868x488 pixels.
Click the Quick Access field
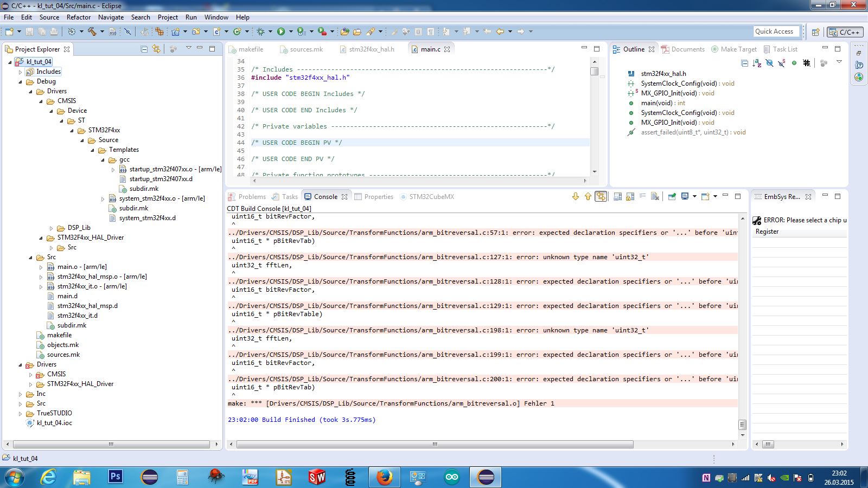click(x=776, y=31)
